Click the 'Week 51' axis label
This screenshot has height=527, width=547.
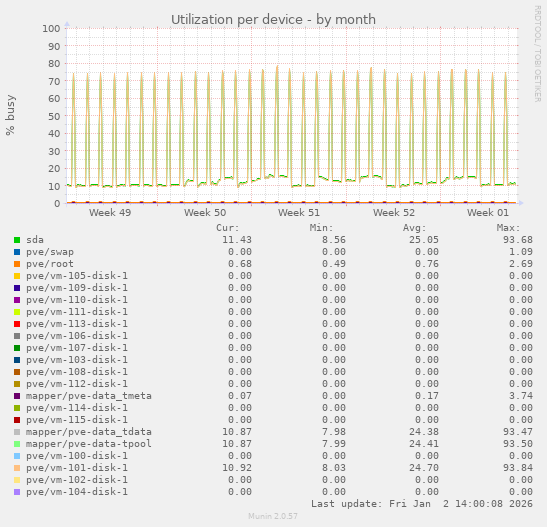299,212
